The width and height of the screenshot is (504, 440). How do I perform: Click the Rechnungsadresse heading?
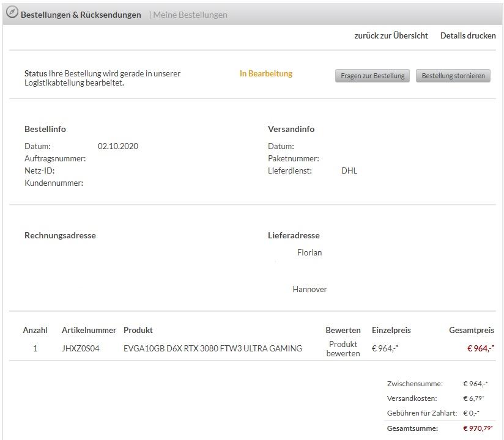point(60,235)
